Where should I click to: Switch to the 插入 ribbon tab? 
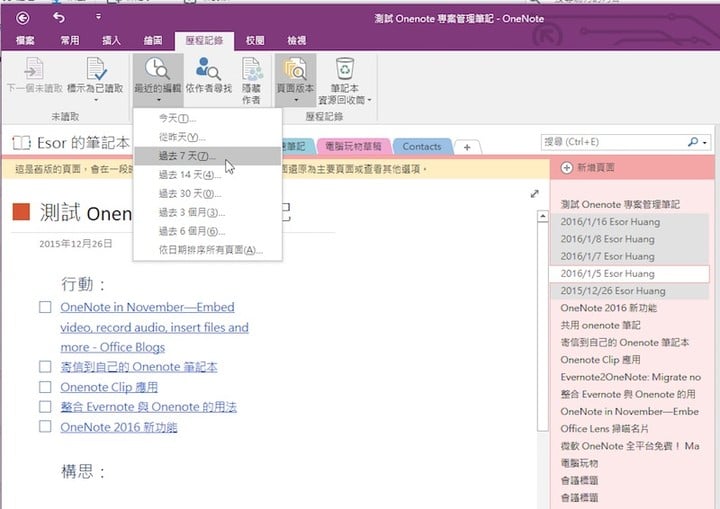(111, 41)
